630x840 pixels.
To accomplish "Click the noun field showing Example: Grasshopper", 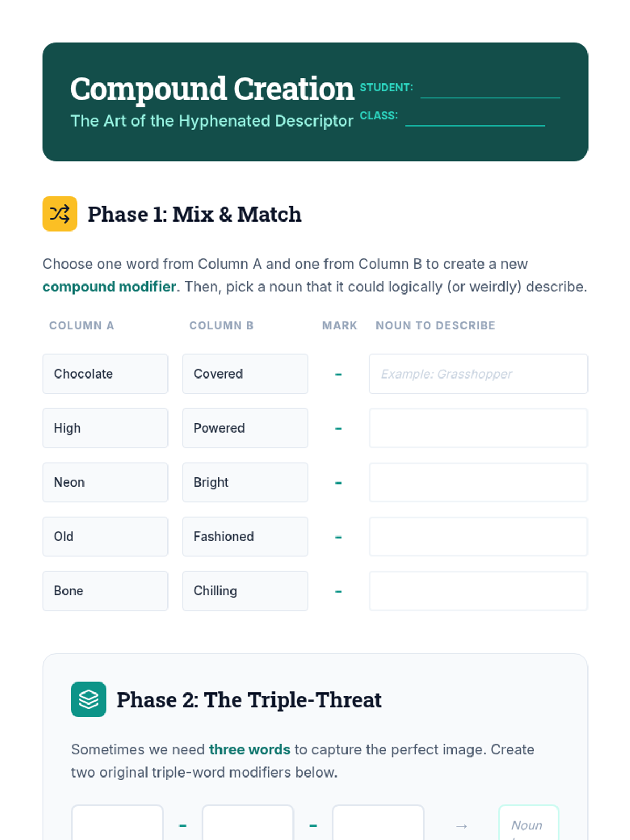I will coord(478,374).
